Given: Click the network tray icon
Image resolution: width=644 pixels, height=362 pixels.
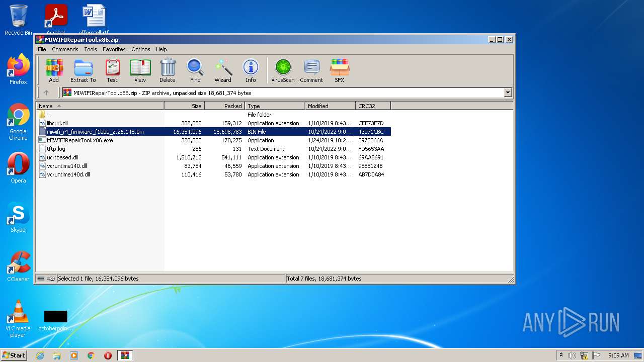Looking at the screenshot, I should [584, 355].
